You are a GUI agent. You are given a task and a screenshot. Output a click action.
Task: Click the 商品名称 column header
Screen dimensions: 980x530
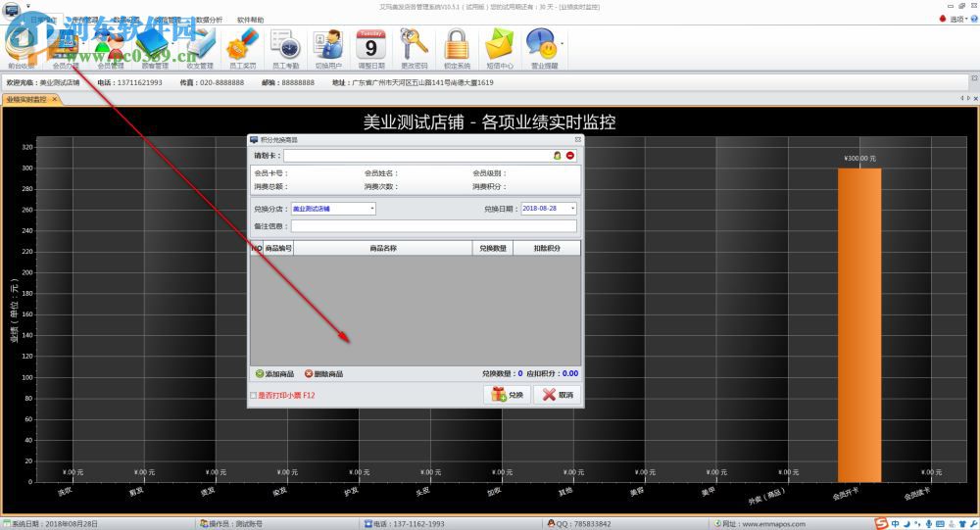pyautogui.click(x=382, y=248)
